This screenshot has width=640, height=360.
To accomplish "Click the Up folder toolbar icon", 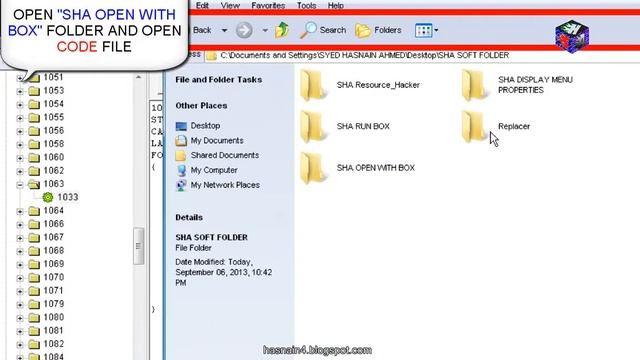I will tap(282, 30).
